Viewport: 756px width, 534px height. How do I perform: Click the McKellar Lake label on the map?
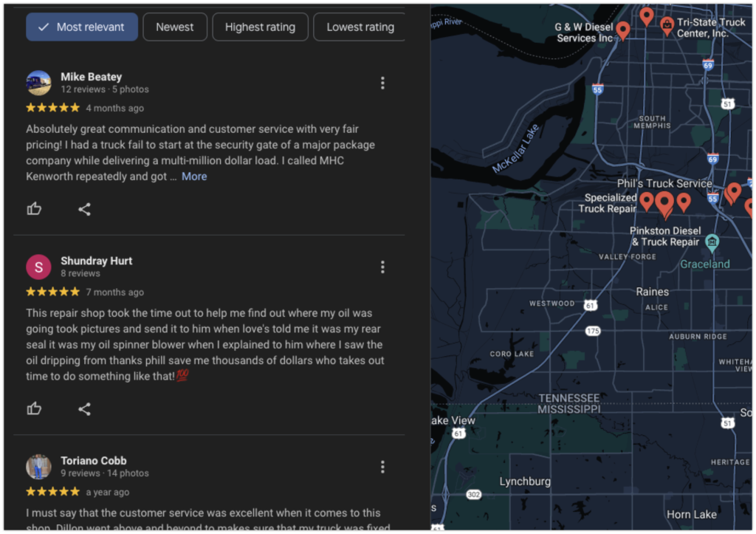pos(515,149)
